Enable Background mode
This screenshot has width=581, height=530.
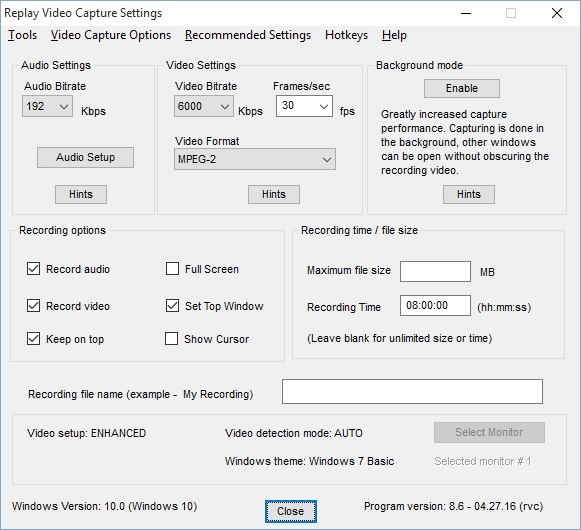pos(462,88)
